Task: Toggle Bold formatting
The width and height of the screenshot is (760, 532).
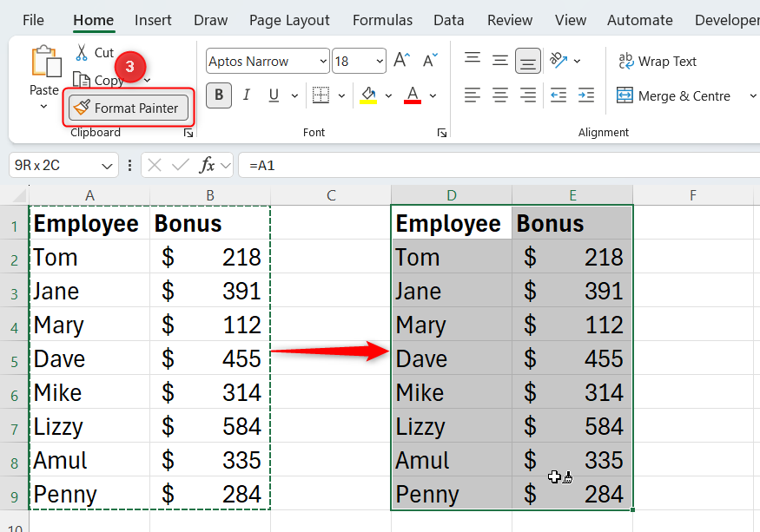Action: [x=219, y=95]
